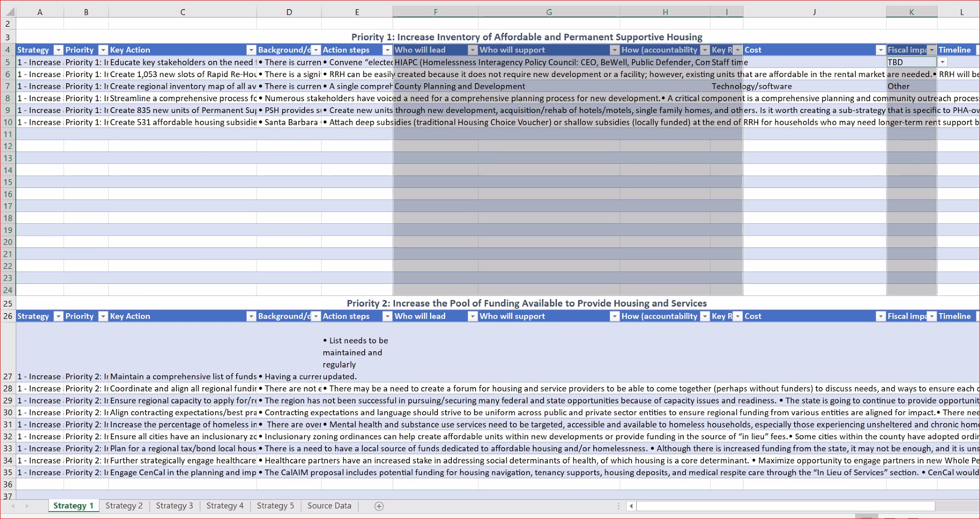The image size is (980, 519).
Task: Open Fiscal impact filter in row 4
Action: click(x=932, y=50)
